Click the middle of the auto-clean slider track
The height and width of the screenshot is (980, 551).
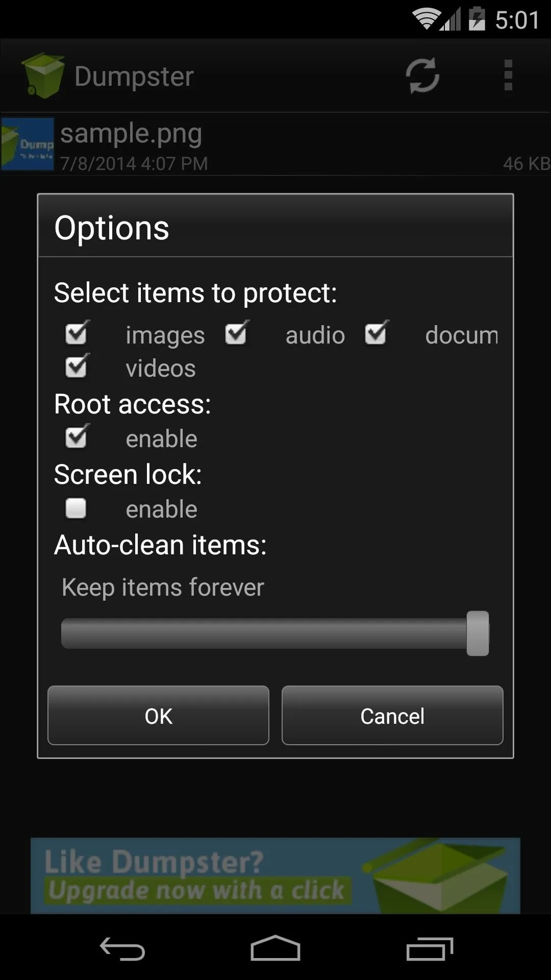(275, 633)
